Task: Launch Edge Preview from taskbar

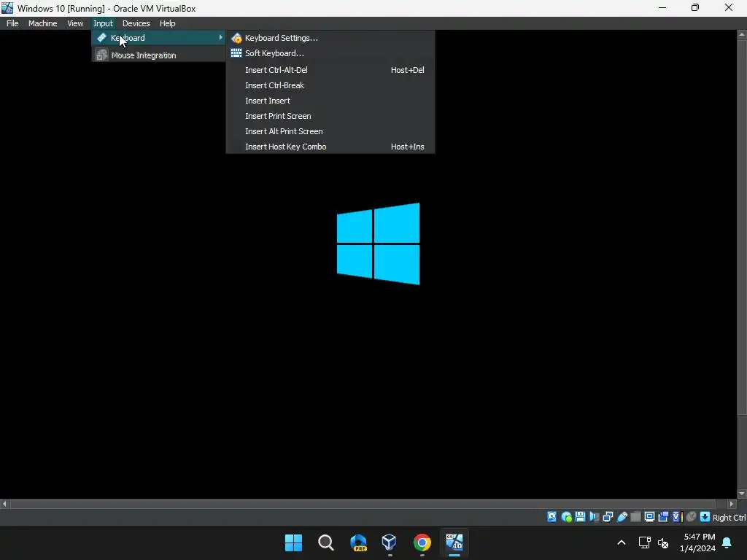Action: (358, 542)
